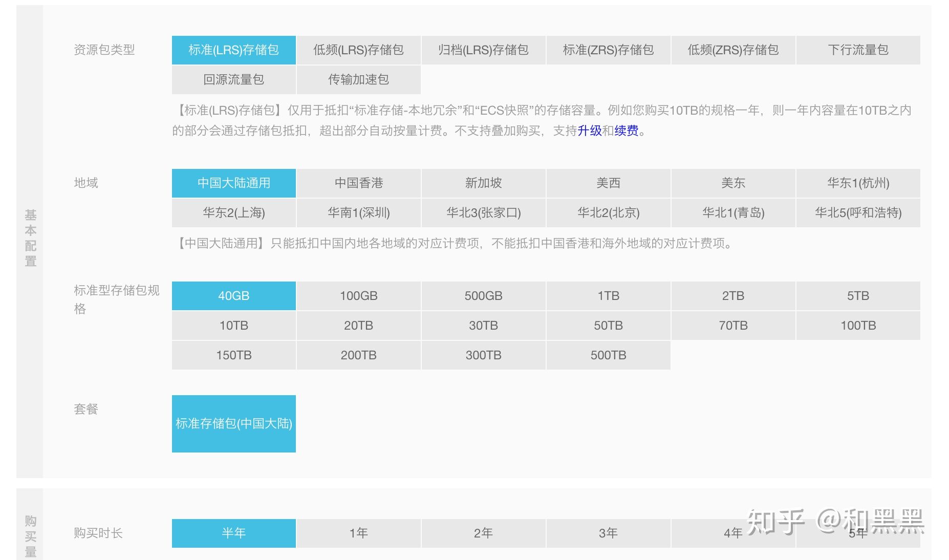Select the 华北2(北京) region
Screen dimensions: 949x560
point(608,213)
